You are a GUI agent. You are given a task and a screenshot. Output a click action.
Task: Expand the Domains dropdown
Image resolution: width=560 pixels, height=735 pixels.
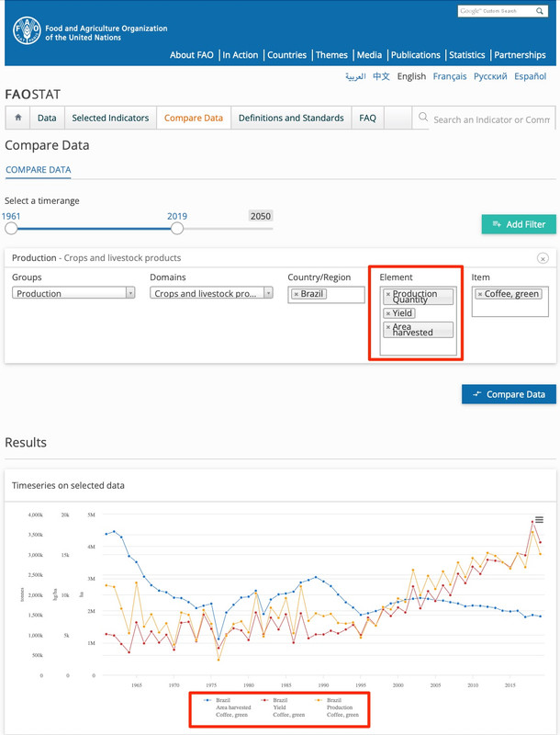[211, 293]
